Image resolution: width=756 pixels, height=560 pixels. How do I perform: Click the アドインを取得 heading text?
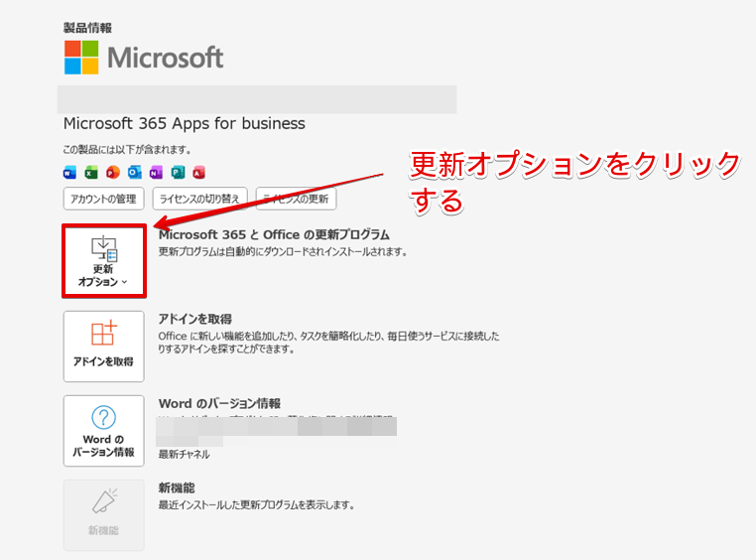tap(195, 319)
